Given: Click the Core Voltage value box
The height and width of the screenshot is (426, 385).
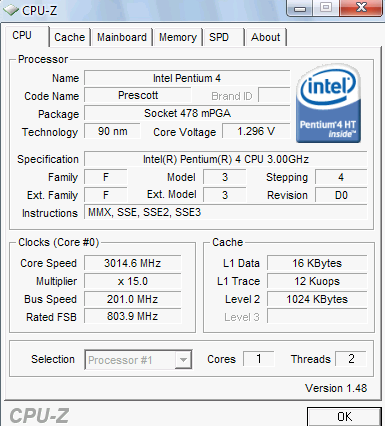Looking at the screenshot, I should click(256, 131).
